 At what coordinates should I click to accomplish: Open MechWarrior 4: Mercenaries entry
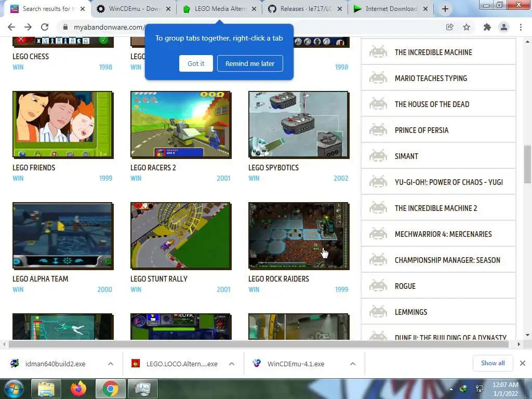(x=438, y=234)
